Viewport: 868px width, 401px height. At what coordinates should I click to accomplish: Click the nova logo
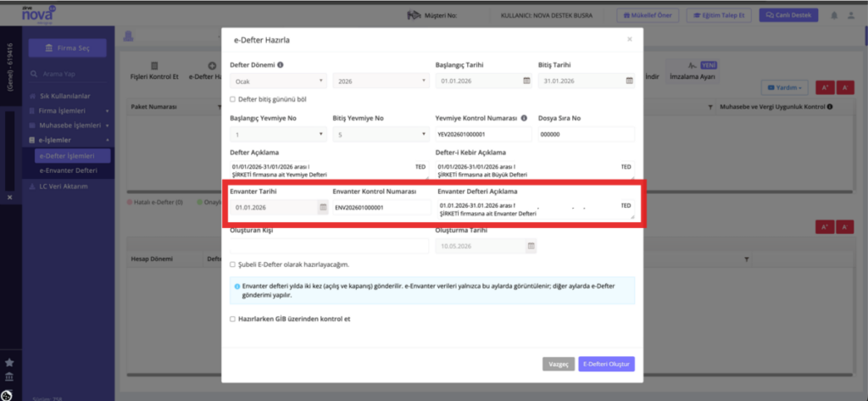[x=37, y=14]
